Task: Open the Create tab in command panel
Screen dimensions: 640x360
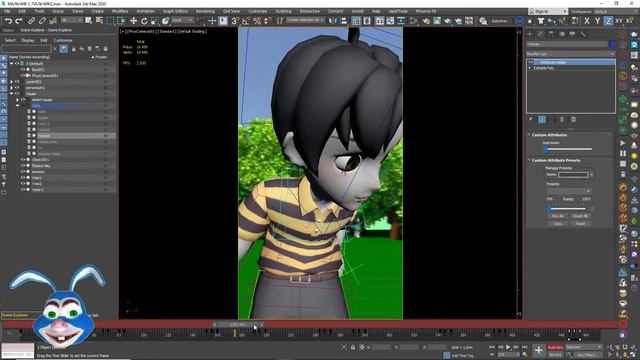Action: coord(530,34)
